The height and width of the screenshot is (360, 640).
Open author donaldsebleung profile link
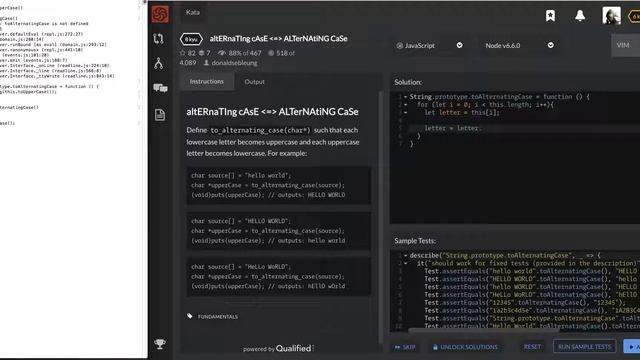(234, 63)
